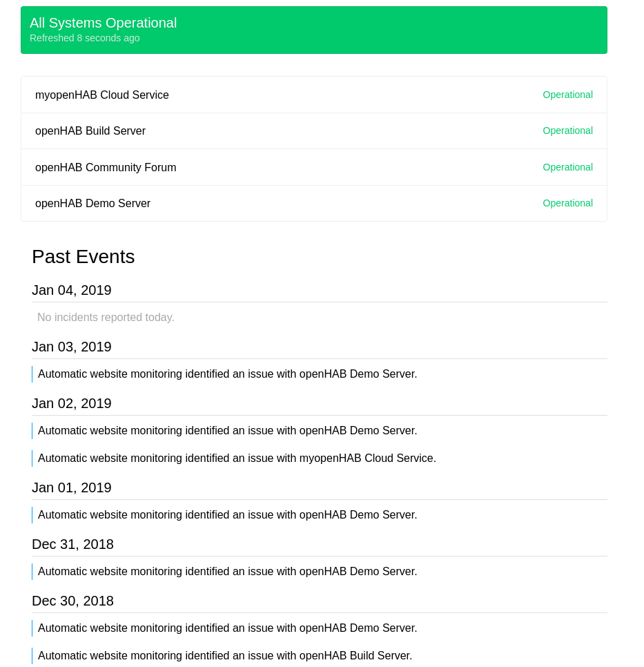Click Operational status for openHAB Demo Server

(567, 203)
